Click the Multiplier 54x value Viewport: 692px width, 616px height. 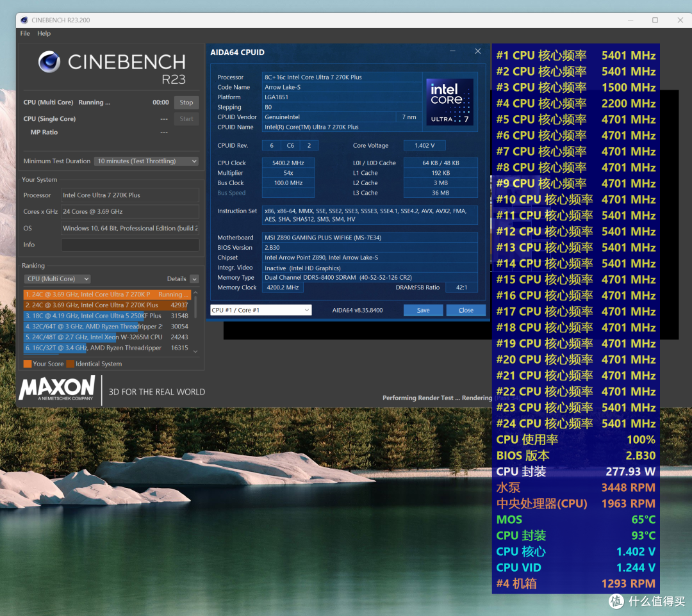coord(288,173)
